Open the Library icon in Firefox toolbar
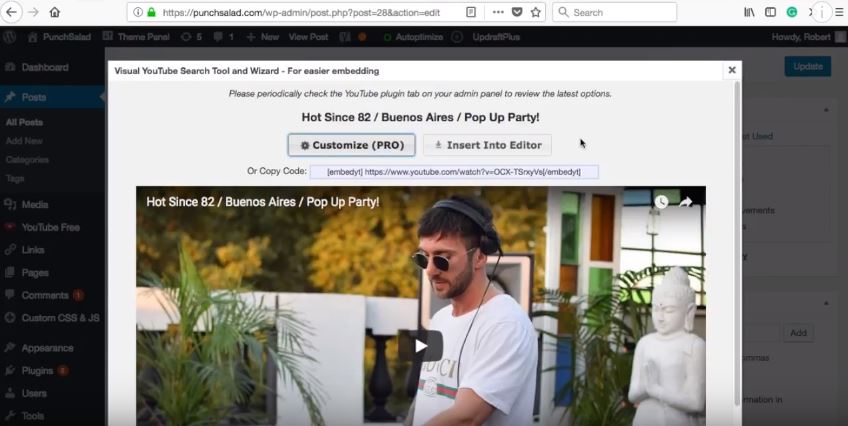Image resolution: width=848 pixels, height=426 pixels. pos(749,12)
